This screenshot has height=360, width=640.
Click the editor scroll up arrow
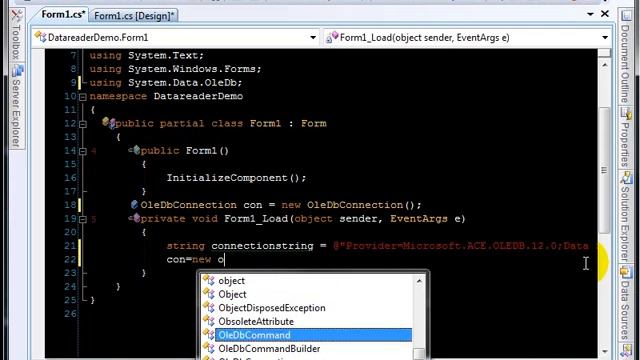tap(604, 65)
